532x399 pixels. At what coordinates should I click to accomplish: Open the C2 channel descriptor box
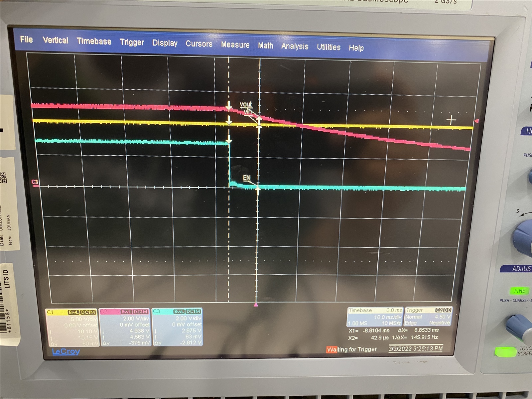pyautogui.click(x=124, y=327)
